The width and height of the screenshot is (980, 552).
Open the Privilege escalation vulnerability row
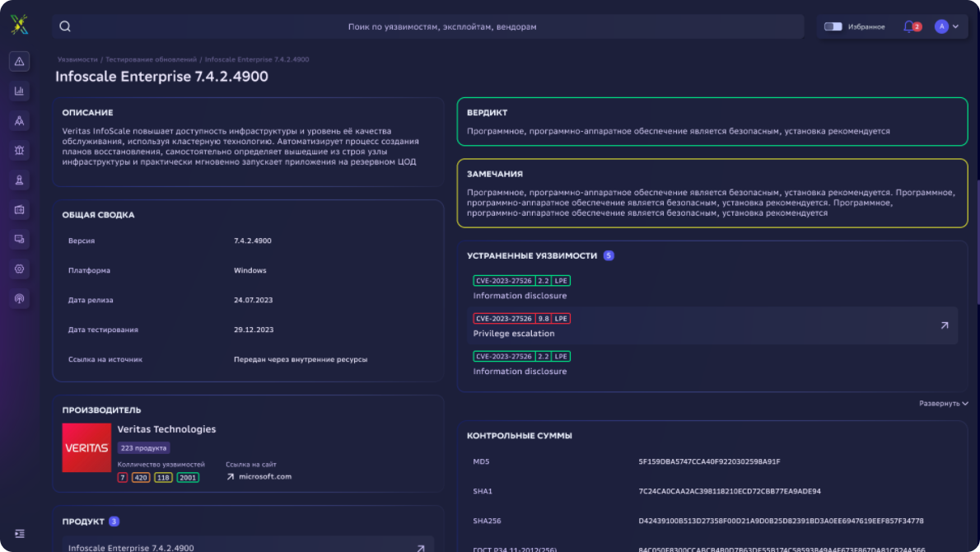pyautogui.click(x=712, y=325)
